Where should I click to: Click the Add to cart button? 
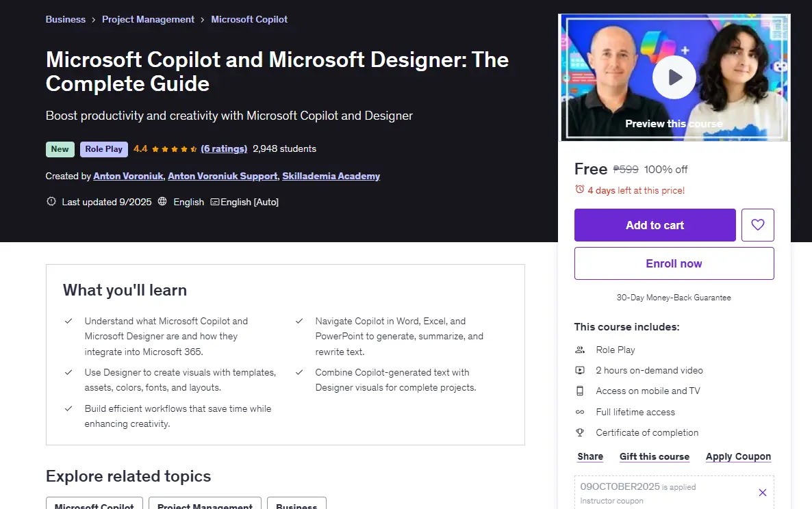655,225
